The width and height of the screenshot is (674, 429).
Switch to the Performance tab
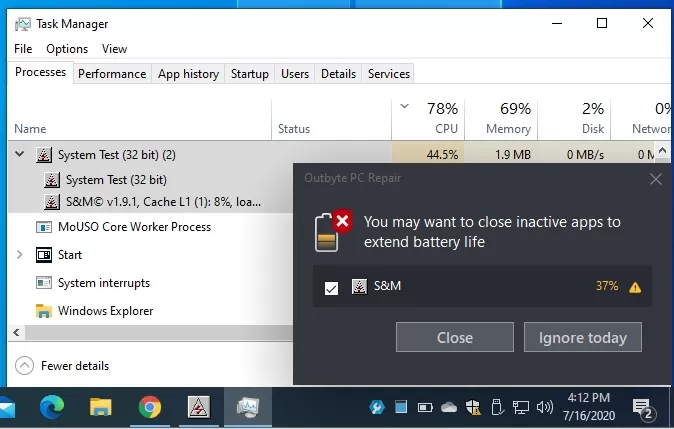tap(112, 74)
